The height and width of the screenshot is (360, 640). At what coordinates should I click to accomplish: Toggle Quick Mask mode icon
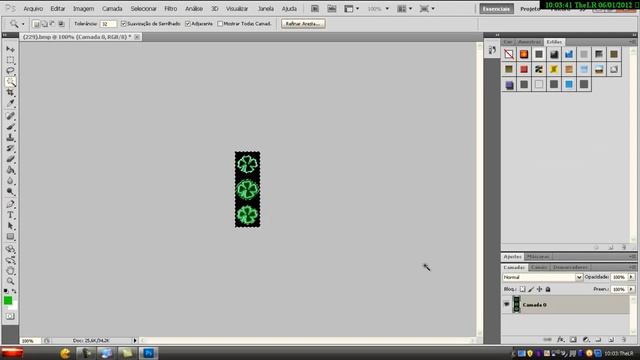(10, 316)
